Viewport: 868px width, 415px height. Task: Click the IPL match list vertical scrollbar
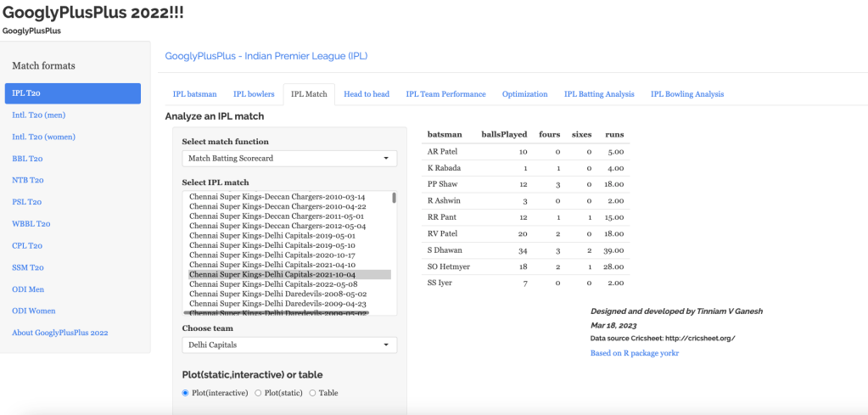click(x=394, y=198)
